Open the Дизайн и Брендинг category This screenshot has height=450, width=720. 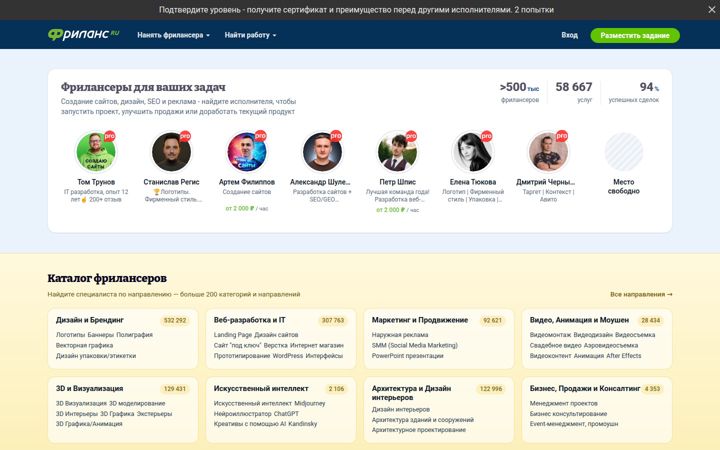pos(90,320)
